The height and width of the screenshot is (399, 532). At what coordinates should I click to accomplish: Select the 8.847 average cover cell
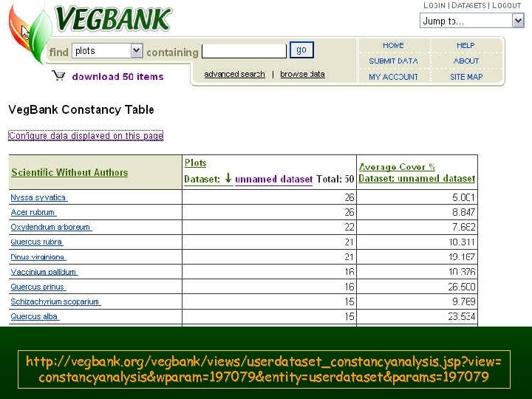(417, 212)
